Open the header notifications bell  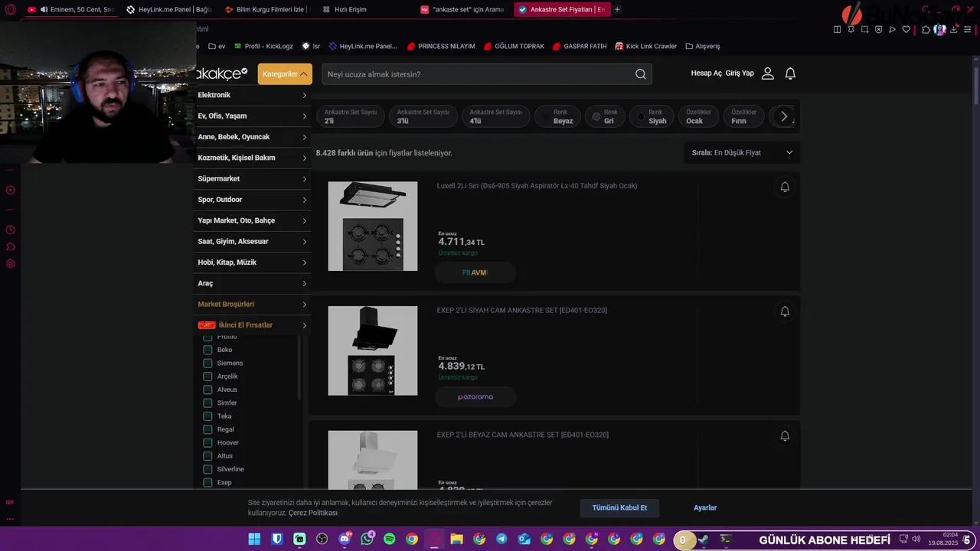(x=790, y=73)
